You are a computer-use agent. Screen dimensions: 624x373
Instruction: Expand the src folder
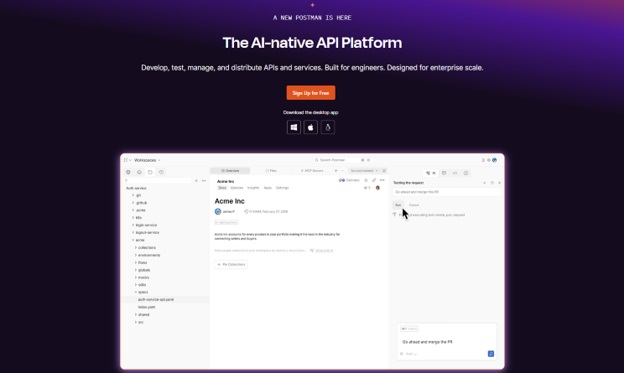[136, 322]
